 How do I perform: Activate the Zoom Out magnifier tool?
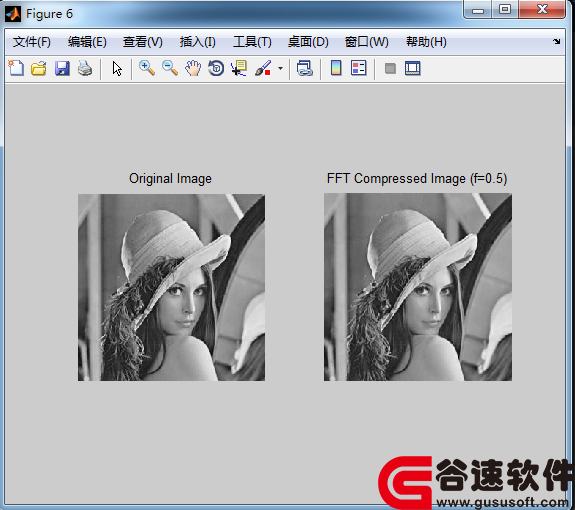(170, 68)
